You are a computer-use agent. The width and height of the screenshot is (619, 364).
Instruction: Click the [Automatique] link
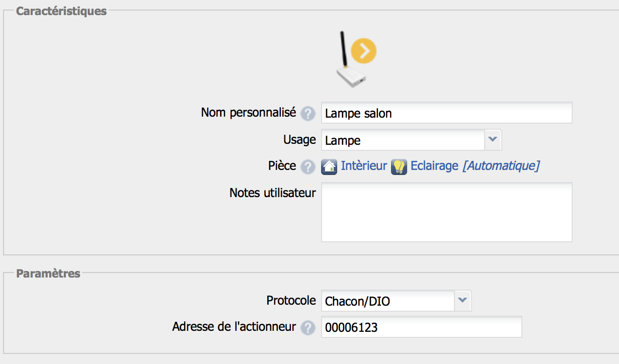[x=501, y=166]
